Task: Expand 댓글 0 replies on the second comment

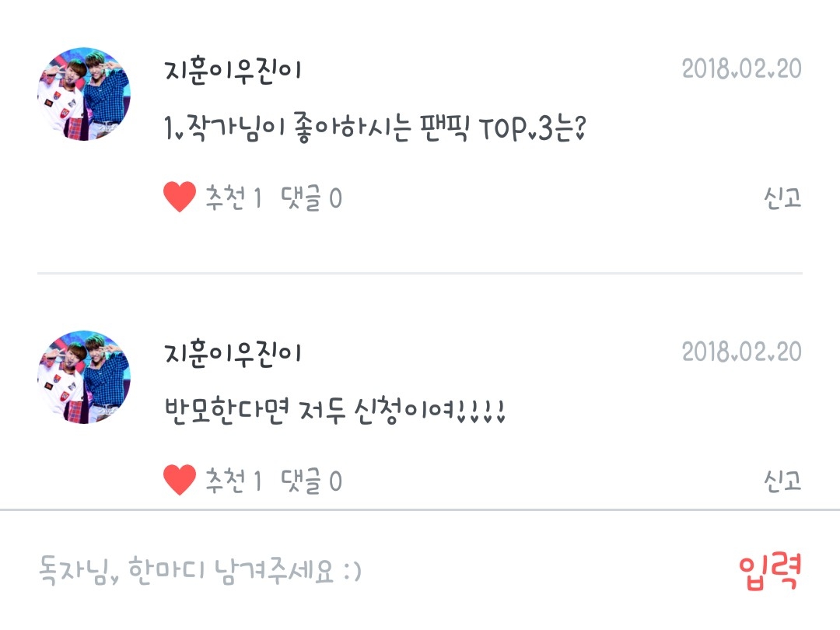Action: pyautogui.click(x=311, y=481)
